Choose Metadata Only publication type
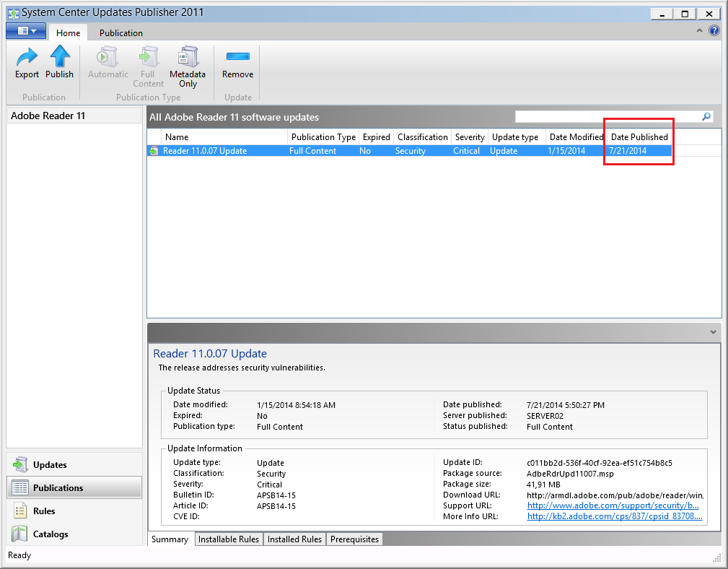This screenshot has width=728, height=569. point(188,67)
